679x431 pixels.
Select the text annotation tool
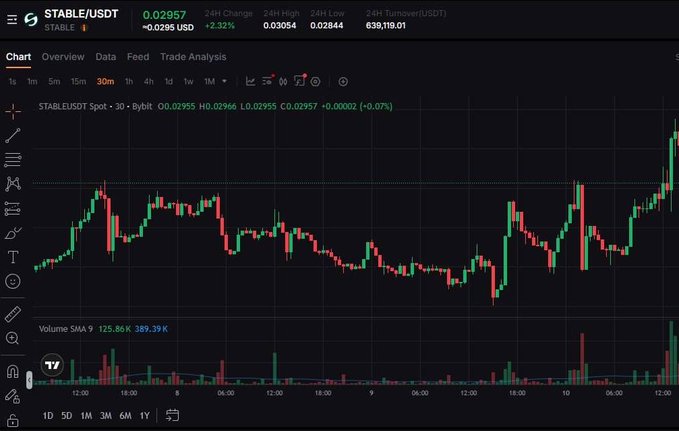click(13, 257)
